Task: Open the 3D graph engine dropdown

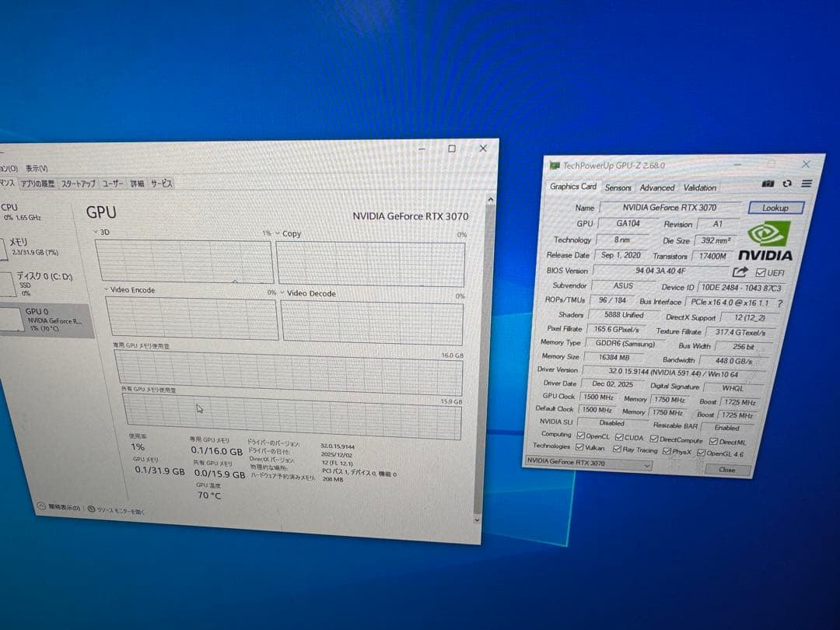Action: pos(96,232)
